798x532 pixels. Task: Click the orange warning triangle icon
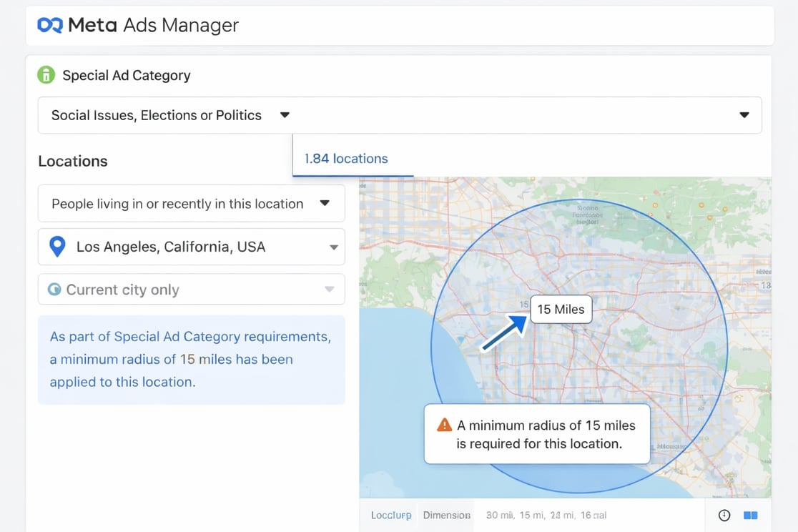point(444,425)
